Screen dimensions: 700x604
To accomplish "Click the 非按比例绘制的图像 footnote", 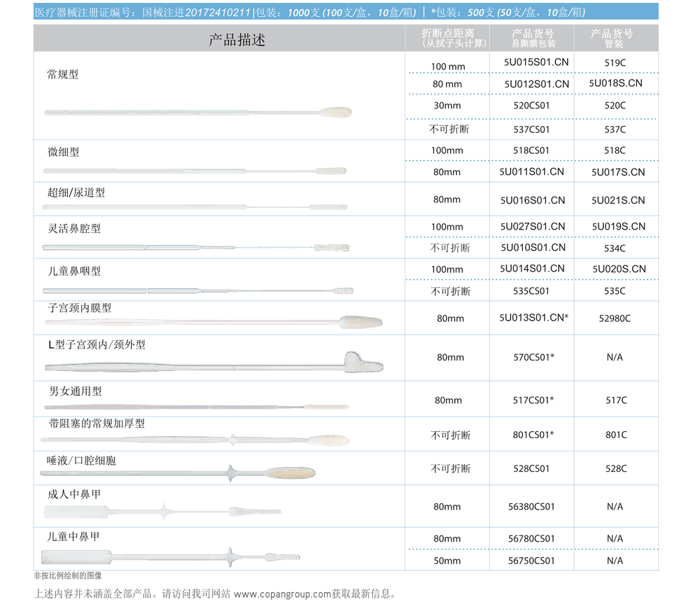I will pos(68,576).
